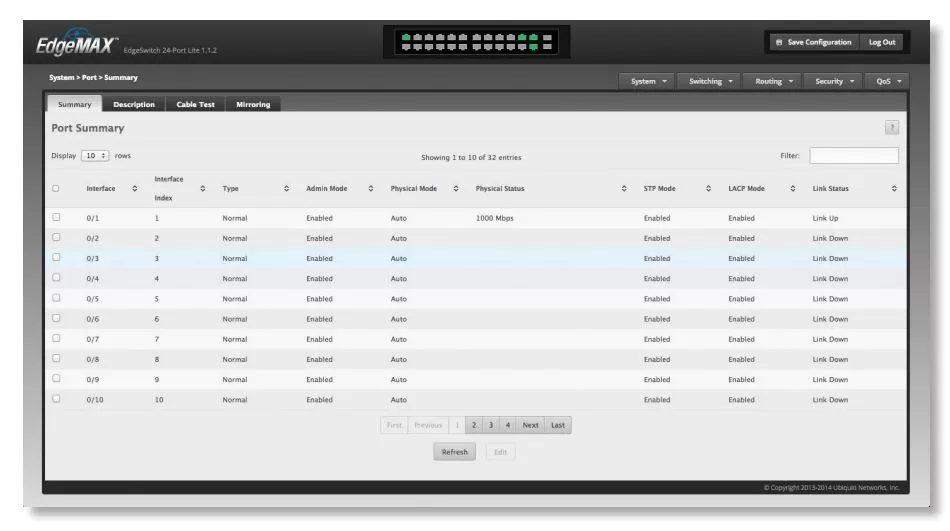Image resolution: width=950 pixels, height=531 pixels.
Task: Click the Refresh button
Action: click(x=454, y=452)
